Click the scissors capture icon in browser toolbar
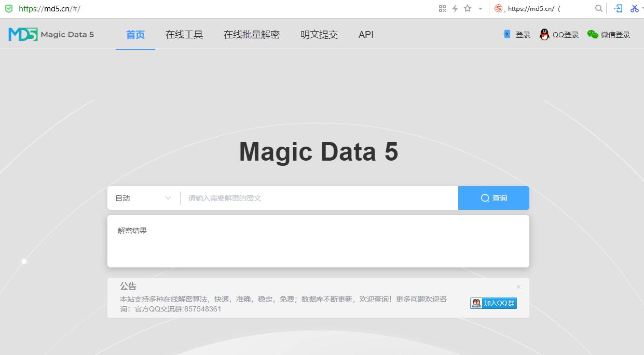 coord(635,8)
